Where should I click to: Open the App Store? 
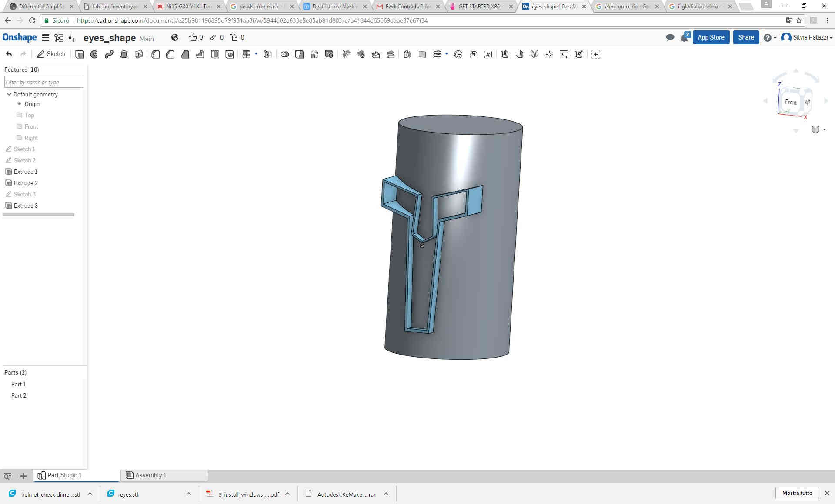coord(711,37)
